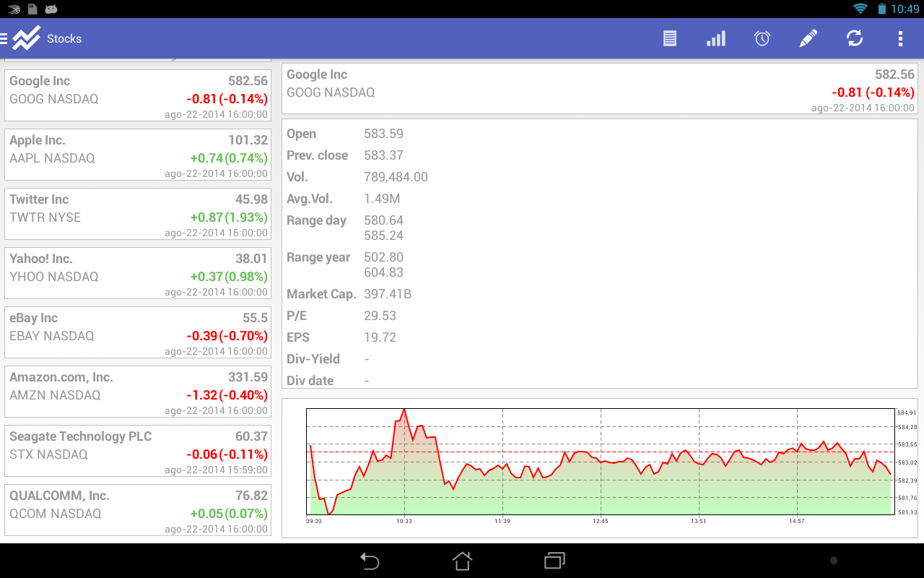Image resolution: width=924 pixels, height=578 pixels.
Task: Open the three-dot overflow menu
Action: (x=900, y=38)
